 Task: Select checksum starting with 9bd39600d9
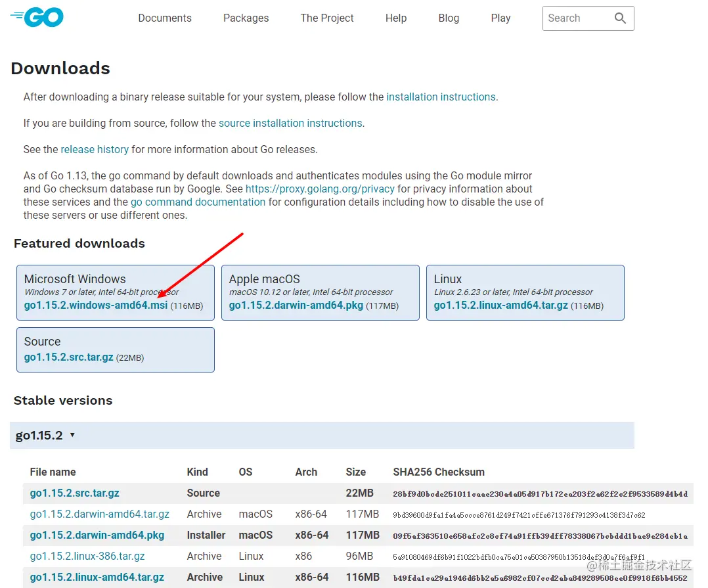519,515
